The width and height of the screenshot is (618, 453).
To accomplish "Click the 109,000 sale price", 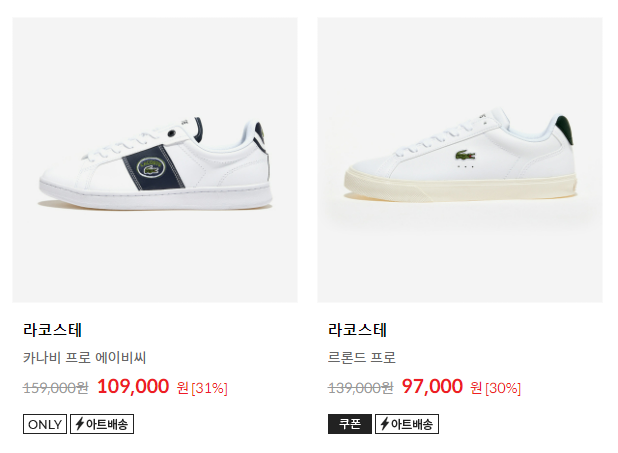I will tap(133, 386).
